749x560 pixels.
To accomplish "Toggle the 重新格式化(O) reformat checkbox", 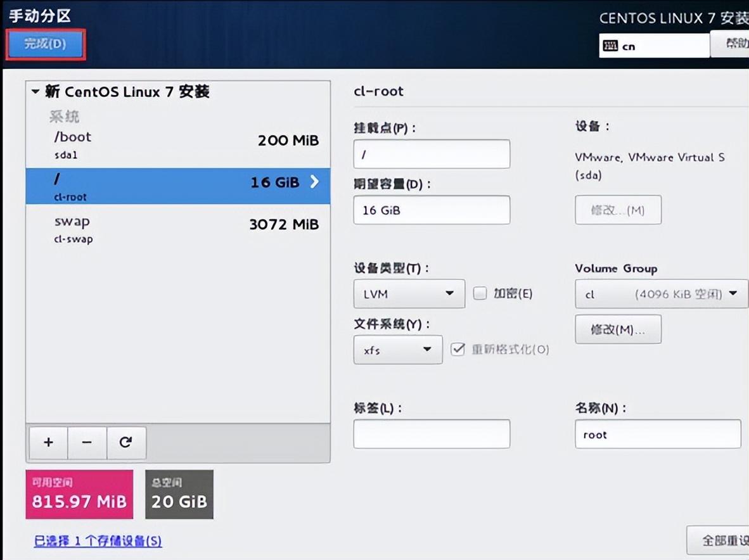I will (458, 349).
